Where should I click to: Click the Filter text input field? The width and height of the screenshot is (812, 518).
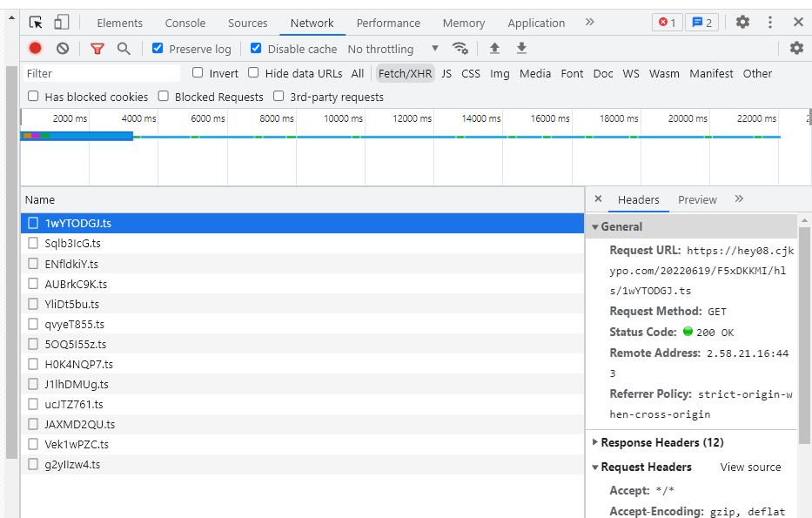point(100,73)
